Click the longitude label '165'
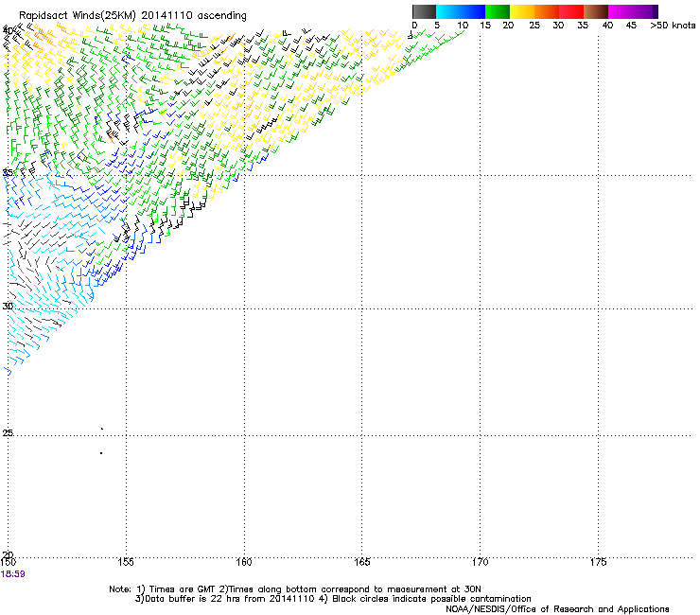Viewport: 700px width, 615px height. (361, 562)
